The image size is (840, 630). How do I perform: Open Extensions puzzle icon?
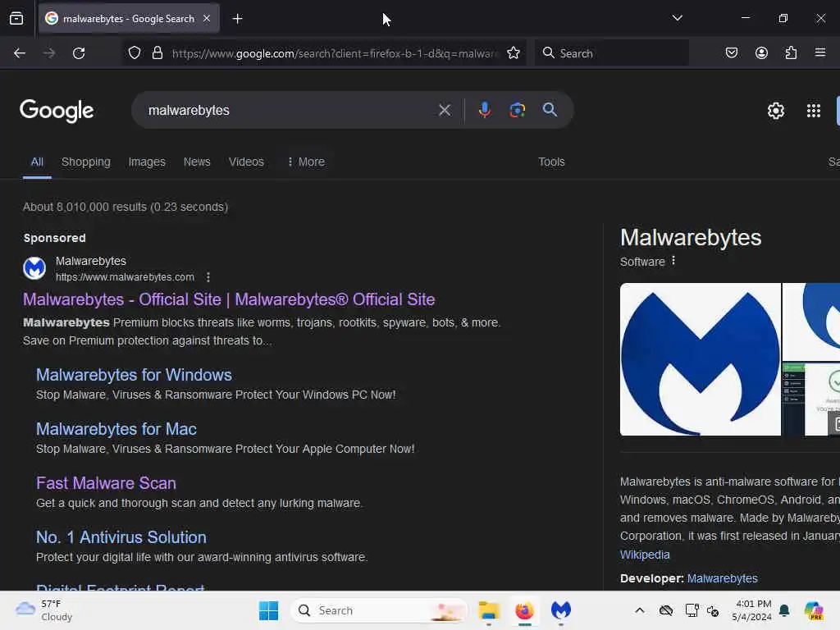791,53
